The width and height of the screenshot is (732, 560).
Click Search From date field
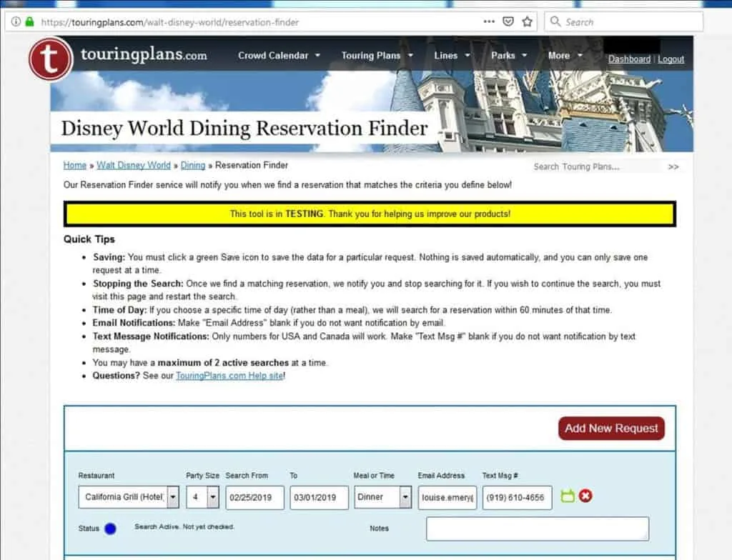(255, 497)
